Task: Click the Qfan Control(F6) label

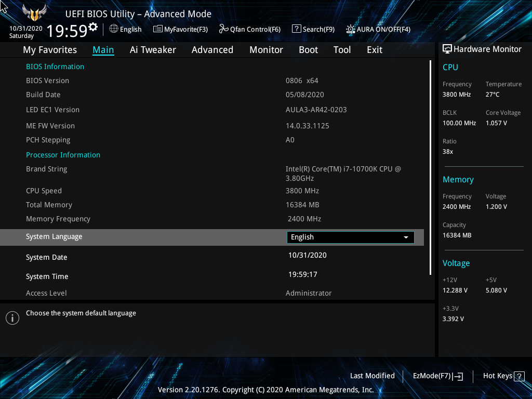Action: click(x=255, y=30)
